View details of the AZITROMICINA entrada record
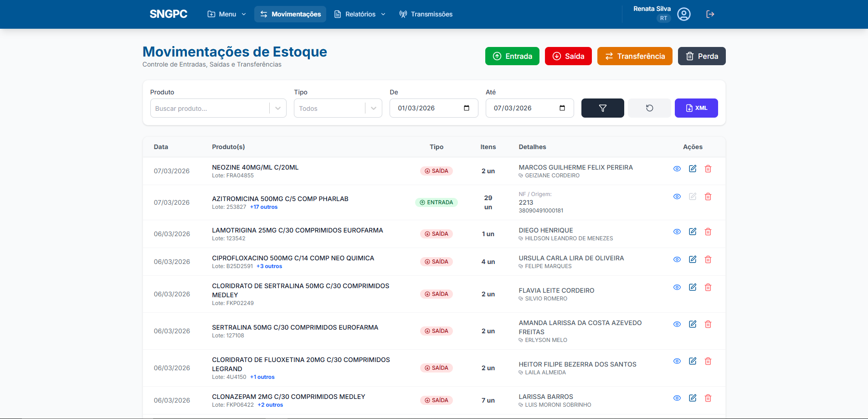Image resolution: width=868 pixels, height=419 pixels. (677, 197)
